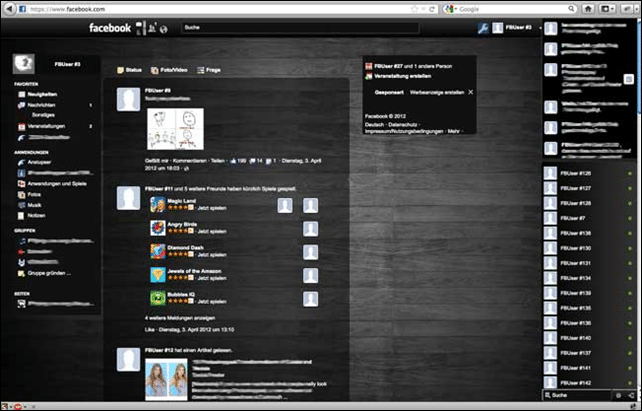Open the article photo in FBUser #12 post
The height and width of the screenshot is (411, 642).
pyautogui.click(x=166, y=379)
